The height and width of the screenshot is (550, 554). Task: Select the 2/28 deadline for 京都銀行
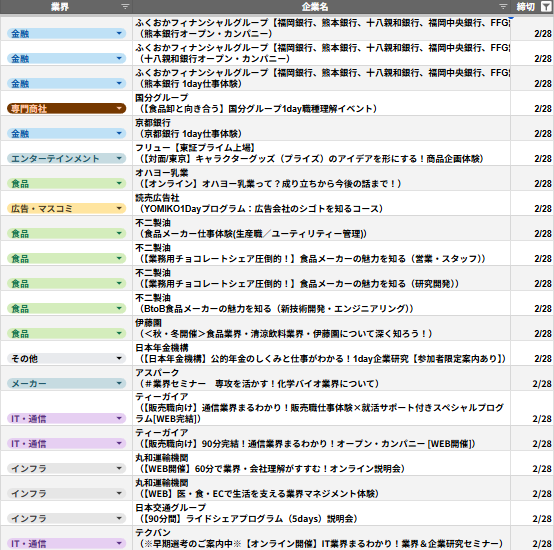[532, 128]
